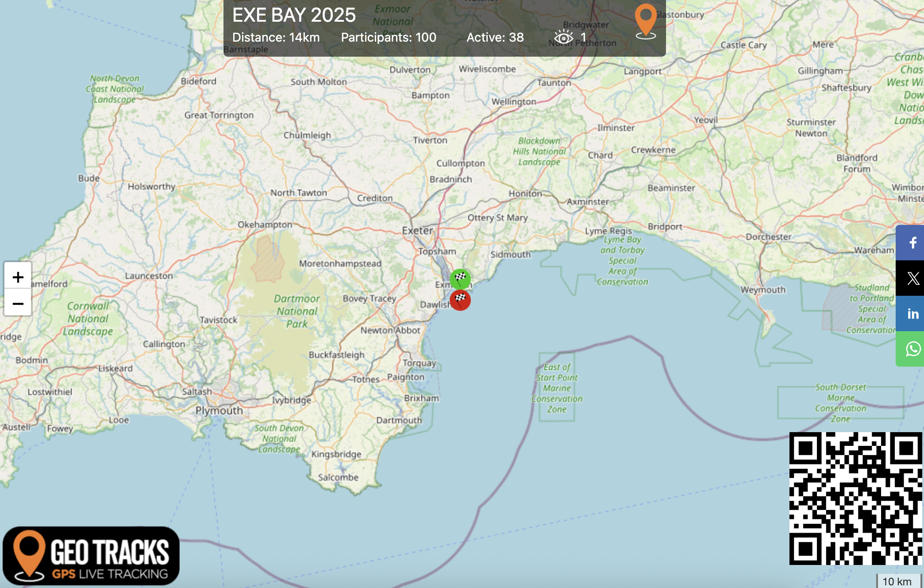Click the viewer count number 1
This screenshot has width=924, height=588.
tap(583, 37)
